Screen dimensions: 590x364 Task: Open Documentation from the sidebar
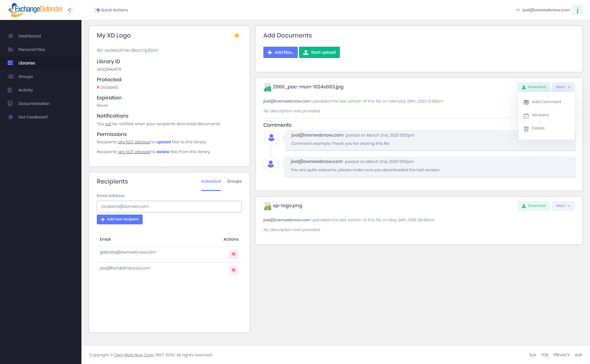[34, 103]
